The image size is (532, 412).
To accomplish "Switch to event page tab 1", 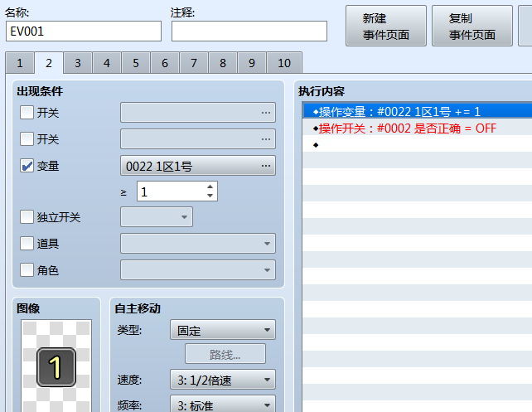I will point(20,63).
